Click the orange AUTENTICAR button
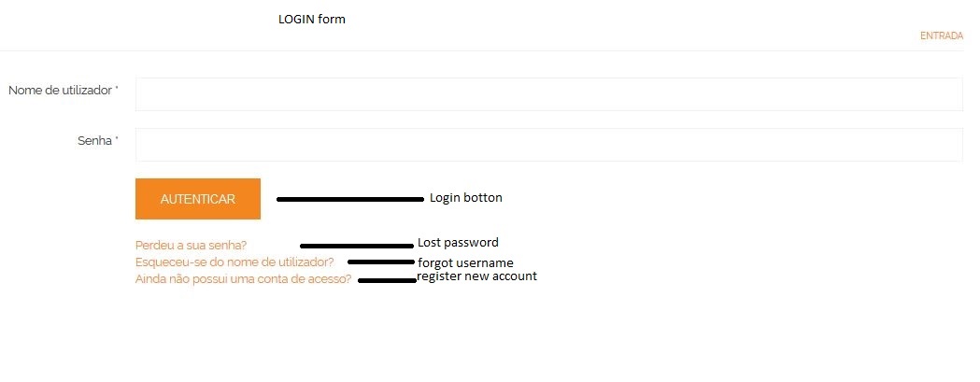The width and height of the screenshot is (980, 382). click(197, 199)
